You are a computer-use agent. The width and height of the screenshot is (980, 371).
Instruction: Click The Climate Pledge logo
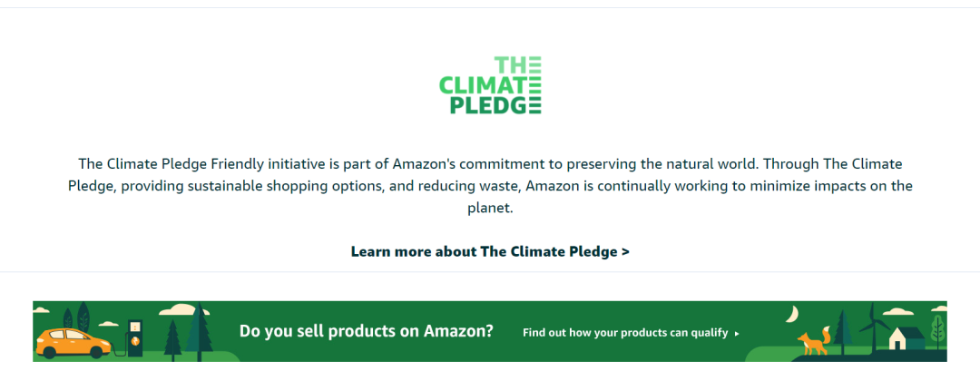(490, 85)
